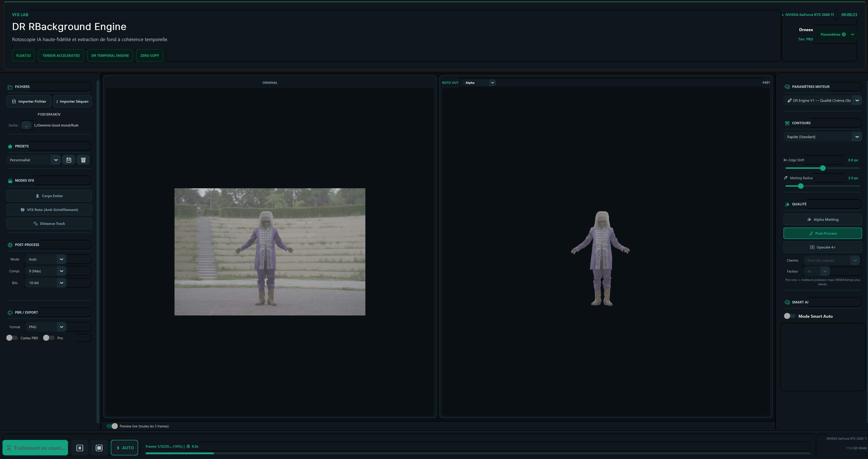
Task: Click the frame progress bar
Action: pos(477,453)
